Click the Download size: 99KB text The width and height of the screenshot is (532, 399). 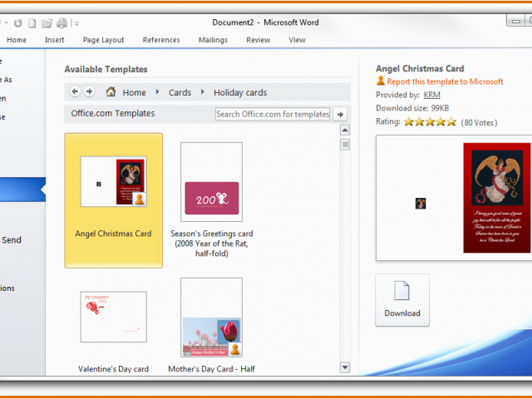pyautogui.click(x=412, y=108)
